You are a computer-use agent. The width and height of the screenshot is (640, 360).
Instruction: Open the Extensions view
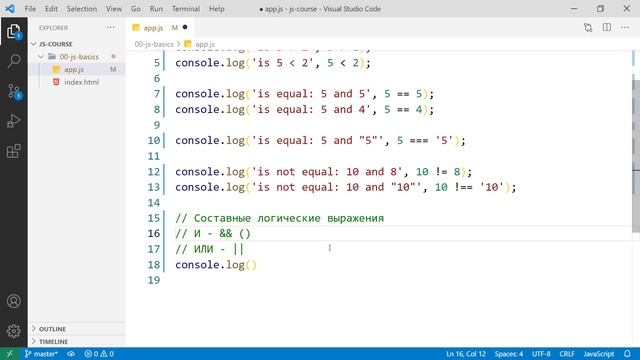[13, 151]
